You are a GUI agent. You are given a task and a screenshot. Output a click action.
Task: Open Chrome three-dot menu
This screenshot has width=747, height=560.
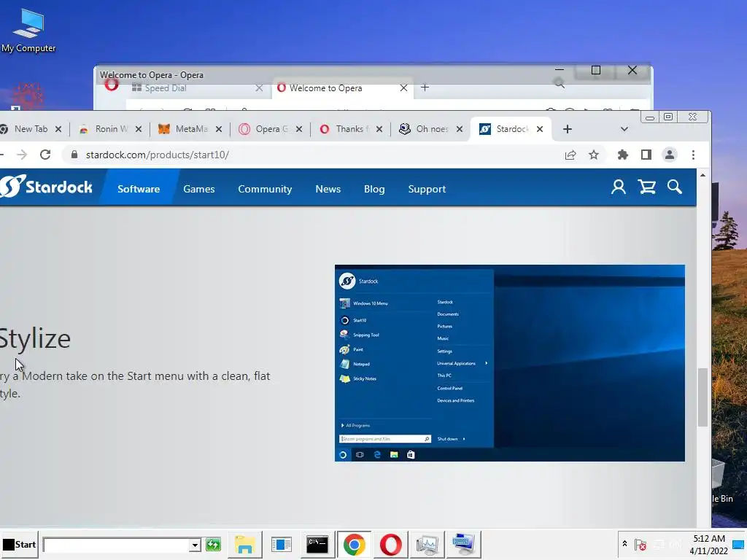coord(693,155)
